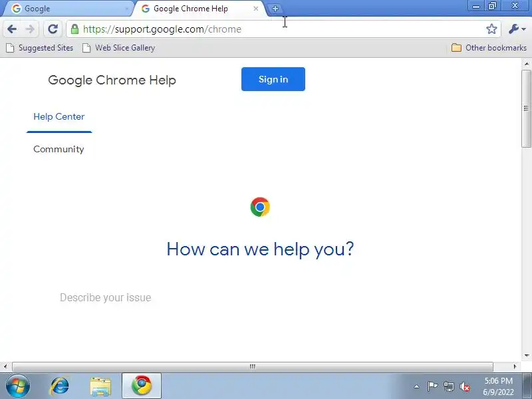Click the Google favicon on the first tab

point(16,9)
